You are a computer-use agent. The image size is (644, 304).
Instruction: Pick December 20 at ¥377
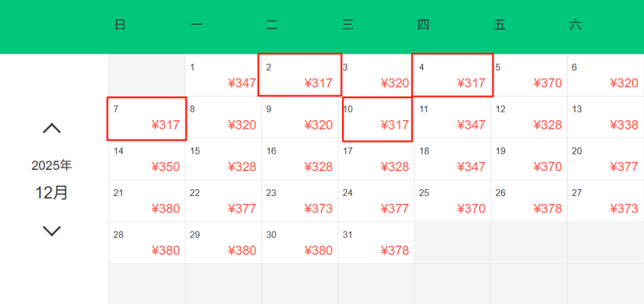point(606,159)
